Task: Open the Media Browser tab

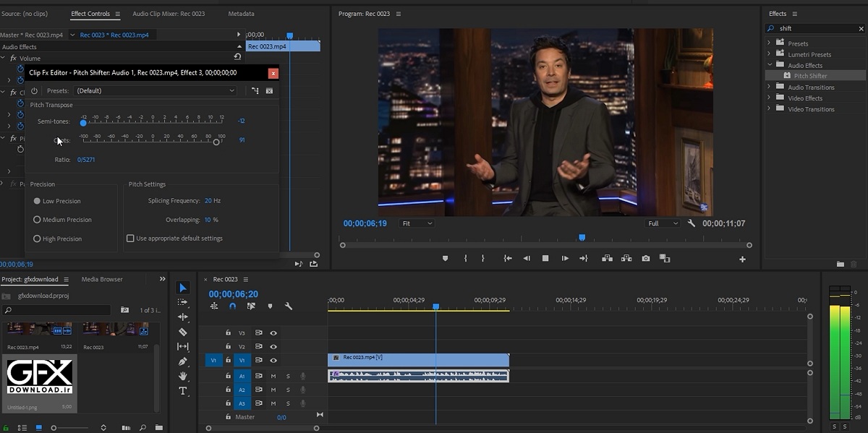Action: (102, 279)
